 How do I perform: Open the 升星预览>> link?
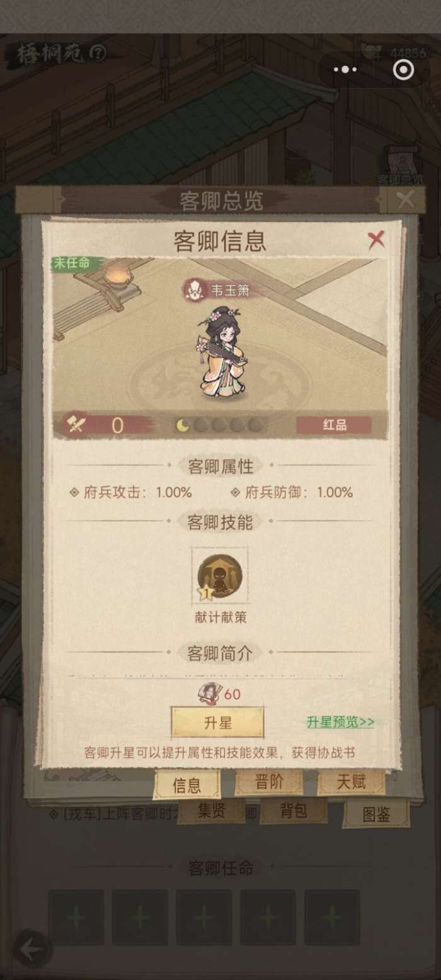click(x=340, y=723)
